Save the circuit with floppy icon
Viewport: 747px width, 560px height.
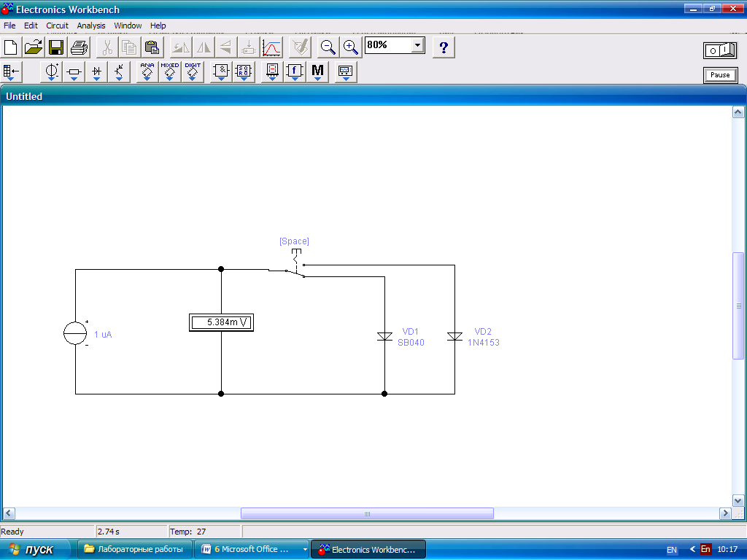56,47
